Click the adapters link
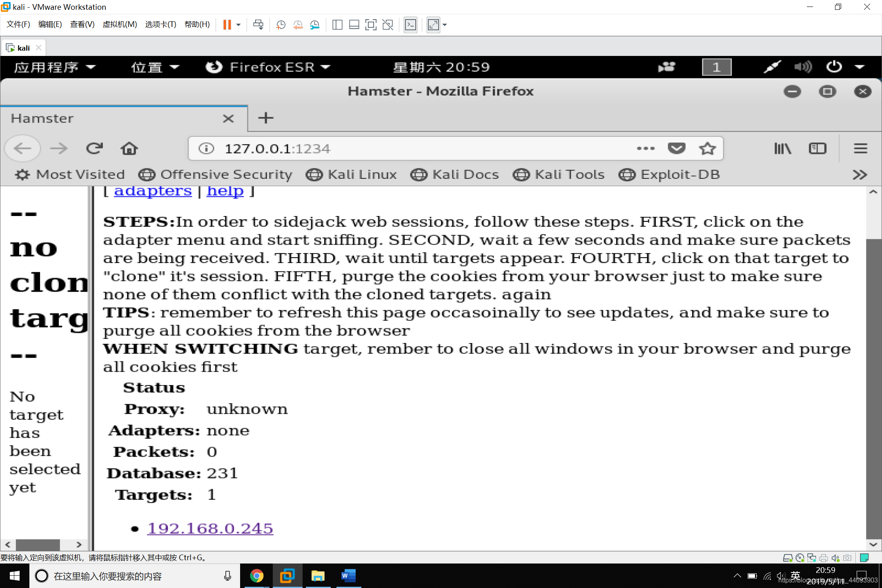 pyautogui.click(x=153, y=191)
